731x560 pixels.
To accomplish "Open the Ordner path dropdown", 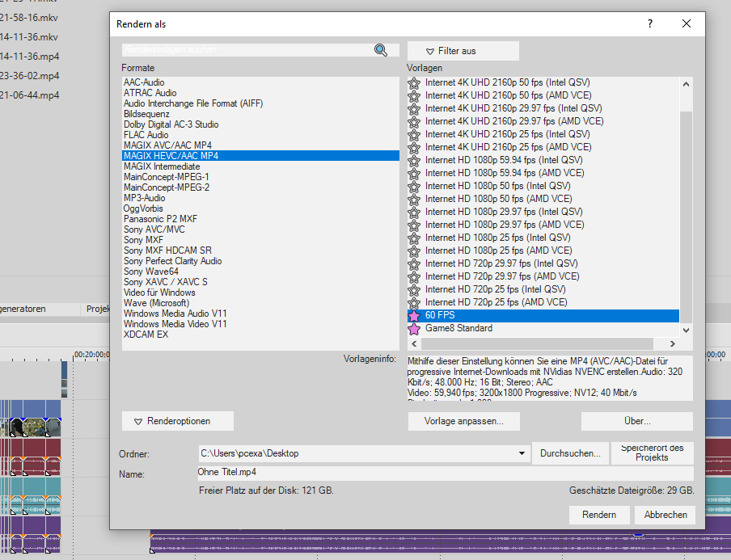I will (x=522, y=454).
